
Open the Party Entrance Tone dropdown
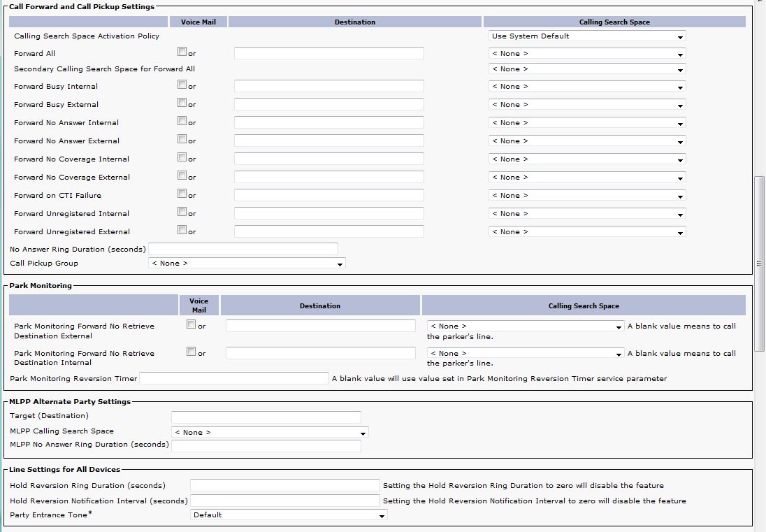[x=289, y=515]
